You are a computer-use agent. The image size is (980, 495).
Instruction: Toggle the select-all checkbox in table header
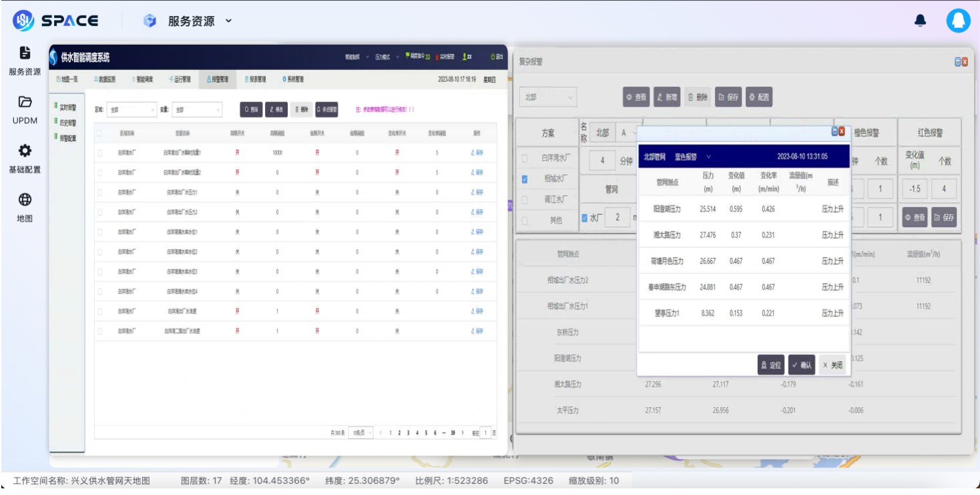99,133
